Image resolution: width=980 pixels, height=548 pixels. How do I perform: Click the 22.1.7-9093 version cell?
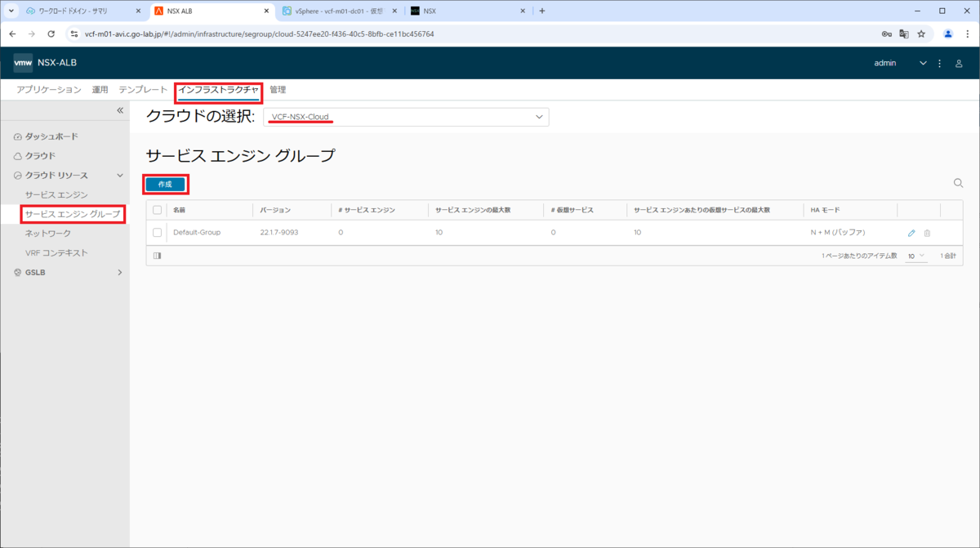coord(278,233)
